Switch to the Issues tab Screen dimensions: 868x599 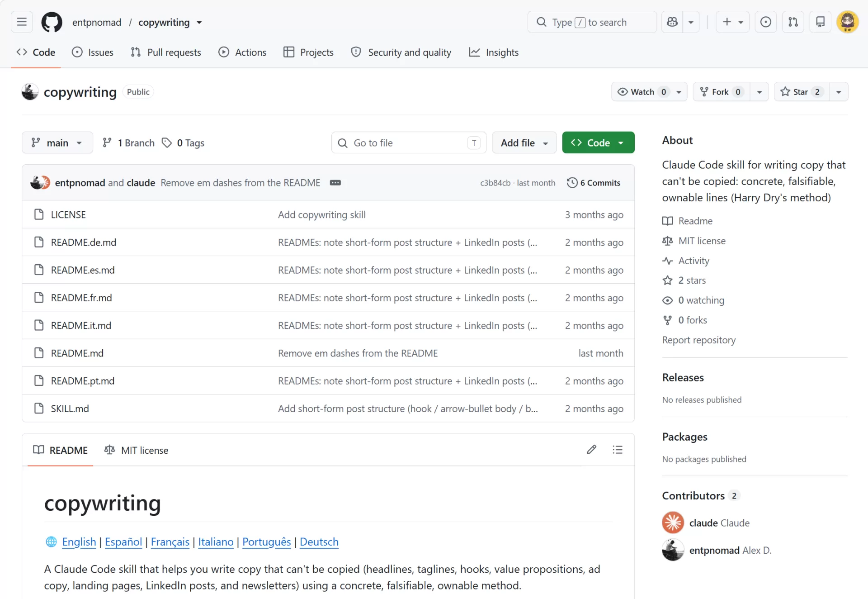93,52
